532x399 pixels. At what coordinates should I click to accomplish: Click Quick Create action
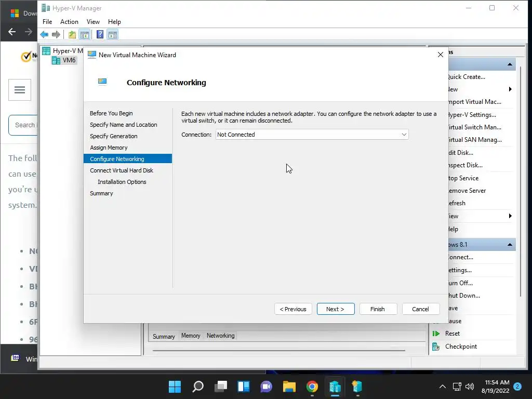[x=467, y=77]
